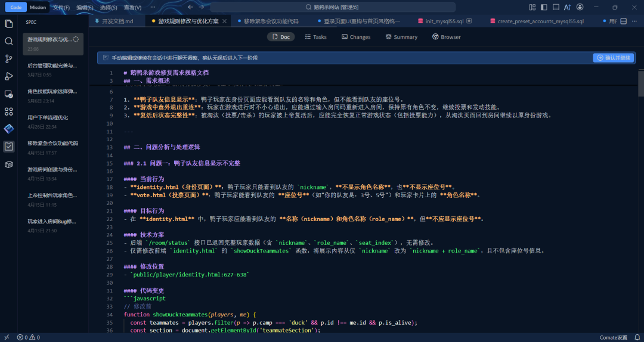
Task: Click the Comate设置 status bar entry
Action: (x=613, y=337)
